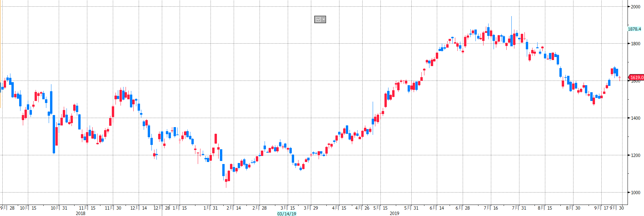Viewport: 644px width, 216px height.
Task: Click the 2000 price axis label
Action: click(x=635, y=7)
